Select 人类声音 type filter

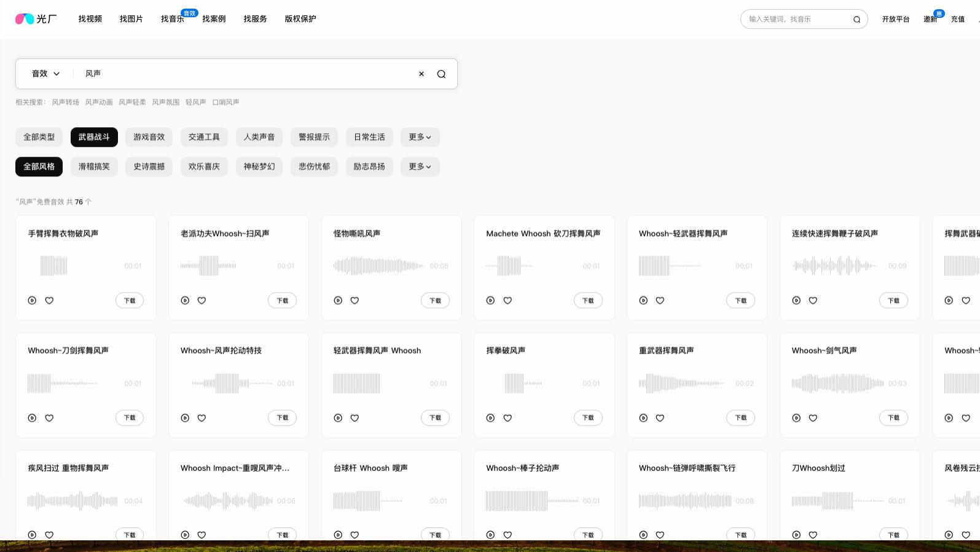click(x=259, y=137)
